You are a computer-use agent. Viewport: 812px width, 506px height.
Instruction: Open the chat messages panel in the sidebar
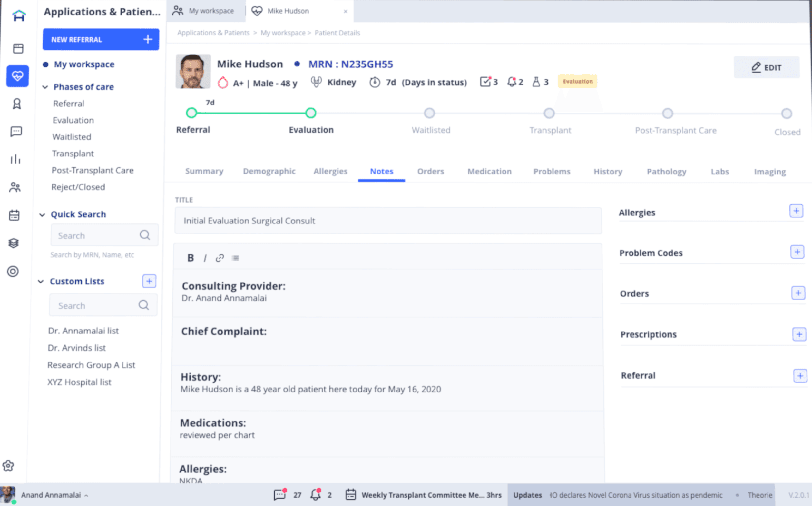click(x=16, y=132)
